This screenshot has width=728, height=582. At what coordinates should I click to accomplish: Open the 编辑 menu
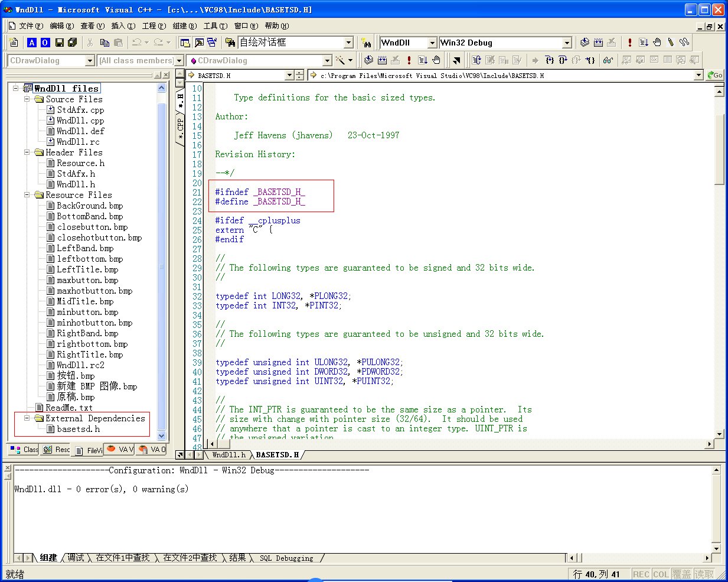(x=61, y=26)
